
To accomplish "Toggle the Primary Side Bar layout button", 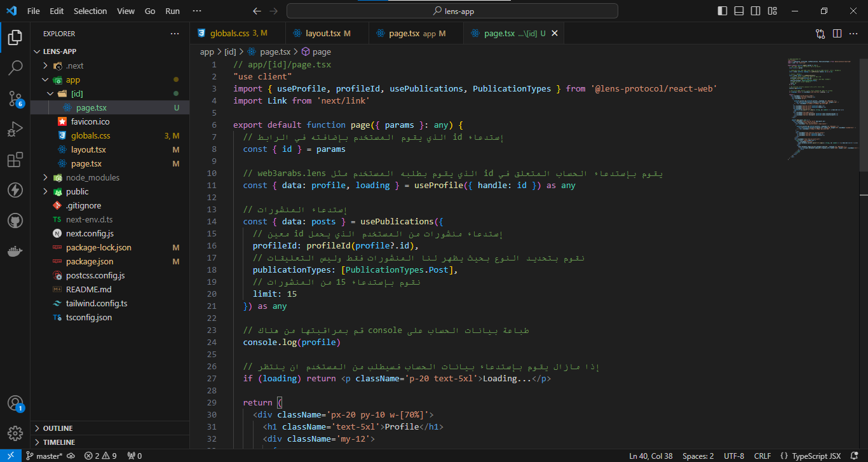I will (x=722, y=11).
